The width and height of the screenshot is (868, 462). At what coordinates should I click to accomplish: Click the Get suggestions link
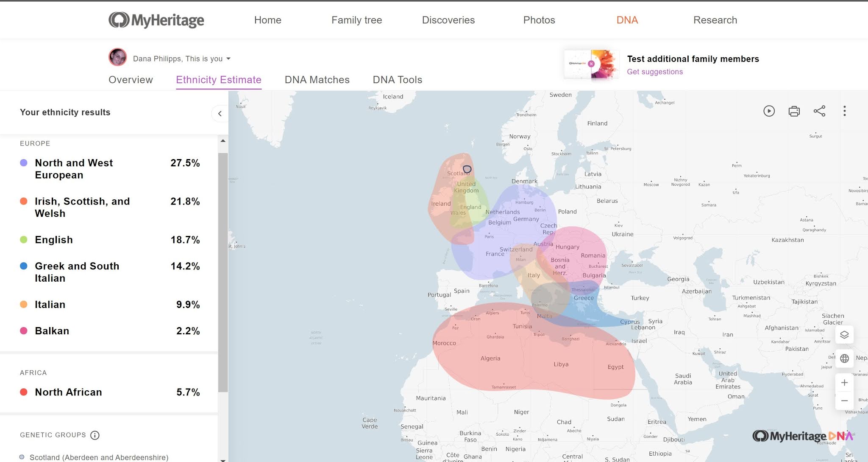[x=654, y=72]
